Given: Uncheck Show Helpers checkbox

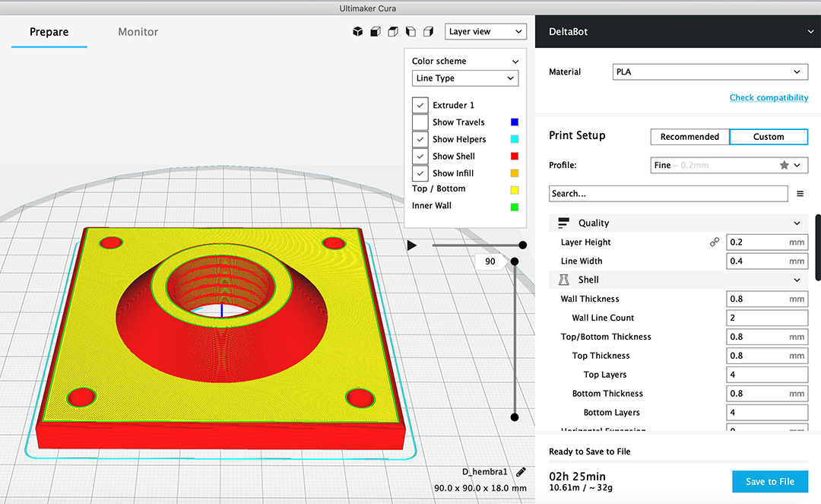Looking at the screenshot, I should click(420, 139).
